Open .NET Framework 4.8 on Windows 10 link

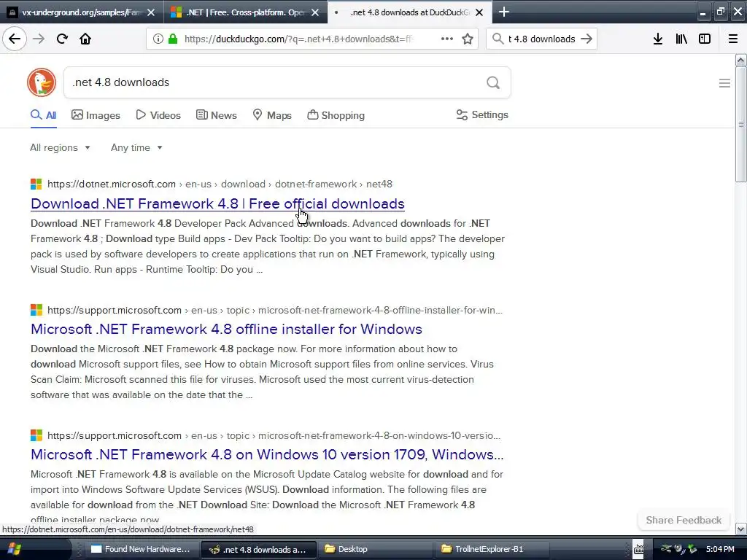coord(267,454)
